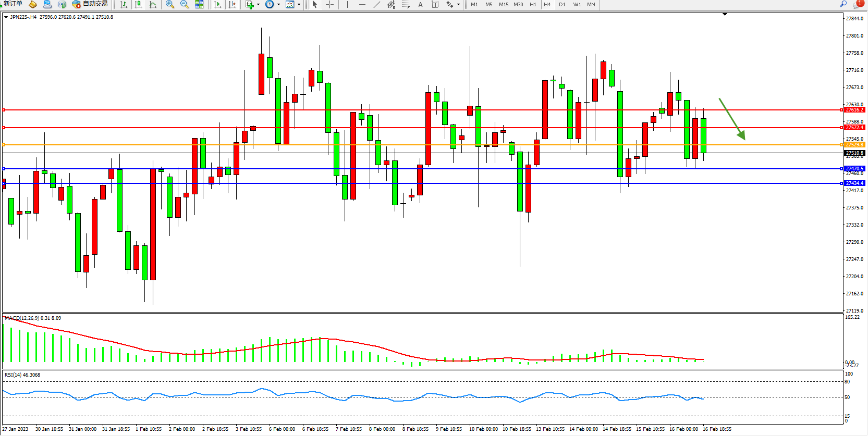Toggle bar chart display mode
The width and height of the screenshot is (868, 436).
pos(124,4)
